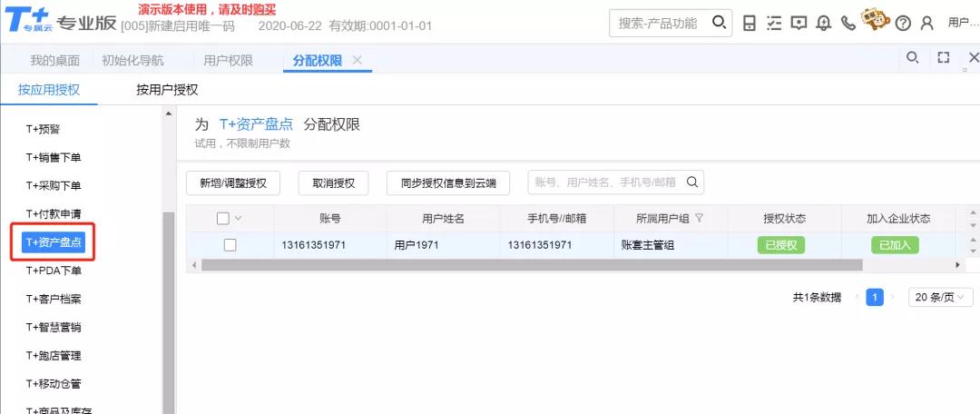This screenshot has height=414, width=980.
Task: Click the right arrow of table horizontal scrollbar
Action: (x=957, y=265)
